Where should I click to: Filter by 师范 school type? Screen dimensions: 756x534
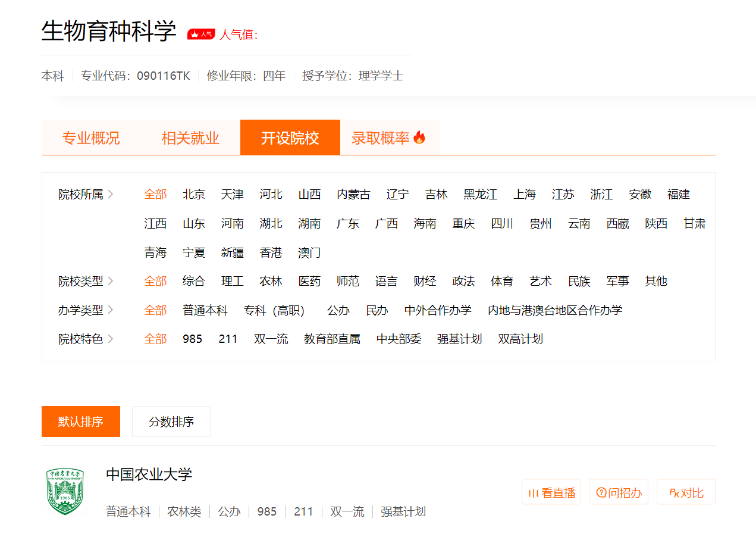point(348,281)
